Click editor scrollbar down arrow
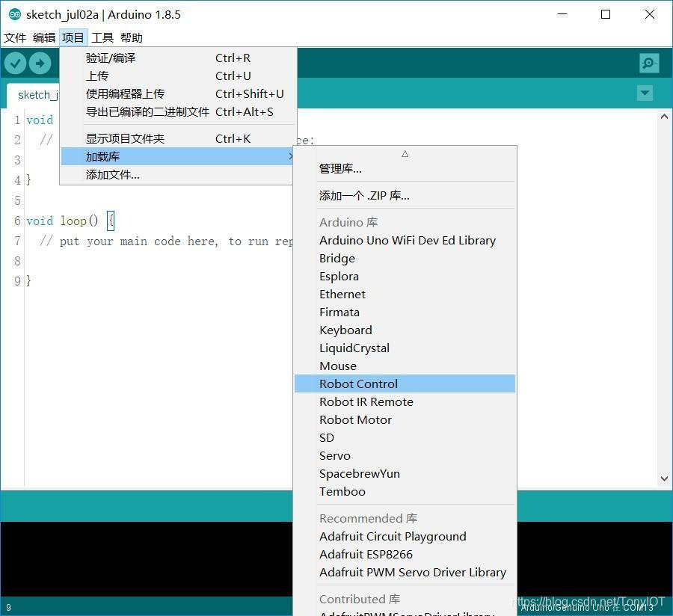Screen dimensions: 673x616 click(664, 478)
